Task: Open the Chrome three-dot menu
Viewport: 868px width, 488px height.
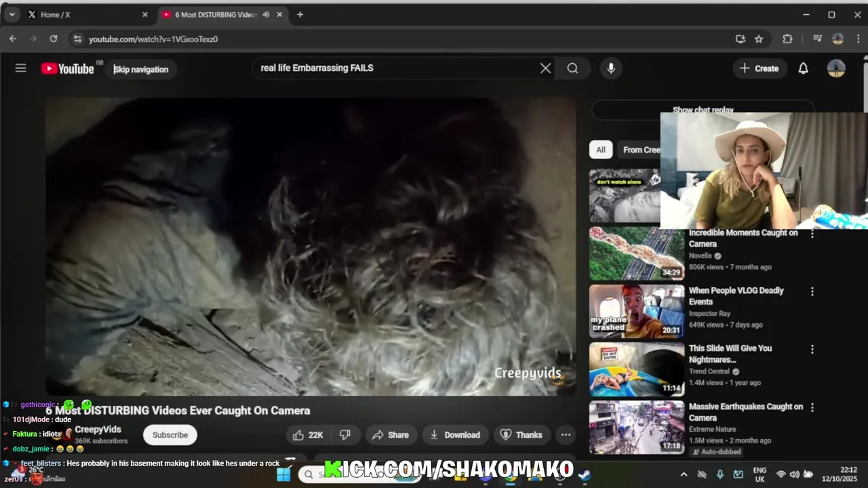Action: coord(857,39)
